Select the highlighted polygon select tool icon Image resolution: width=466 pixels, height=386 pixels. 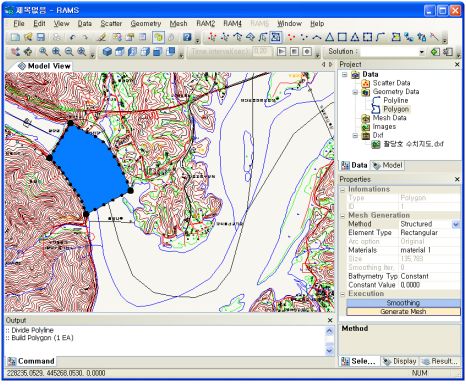click(276, 37)
